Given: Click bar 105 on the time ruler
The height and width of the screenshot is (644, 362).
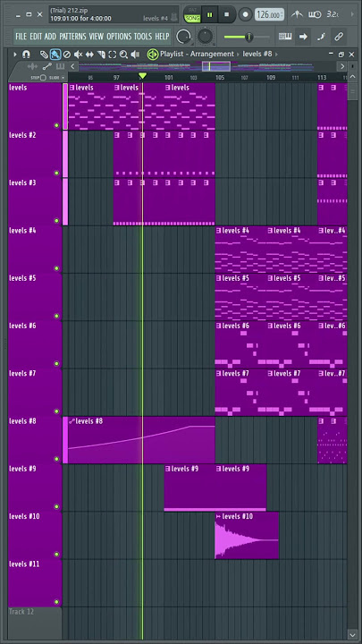Looking at the screenshot, I should (220, 77).
